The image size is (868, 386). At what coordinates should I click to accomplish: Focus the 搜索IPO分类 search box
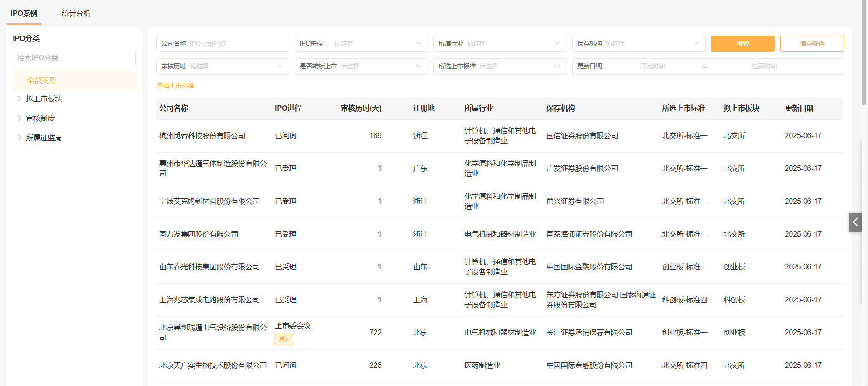coord(74,58)
